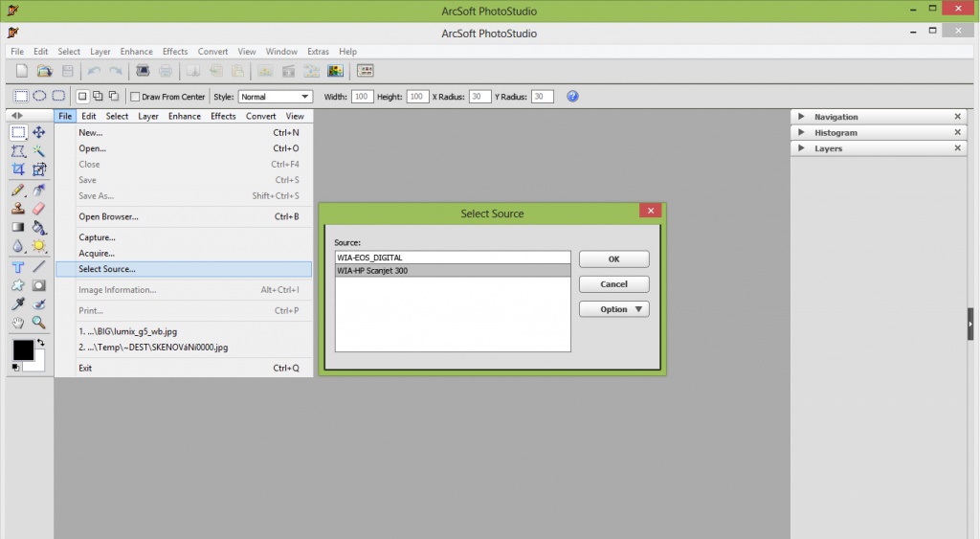Select the Blur water-drop tool
Viewport: 980px width, 539px height.
pyautogui.click(x=18, y=246)
